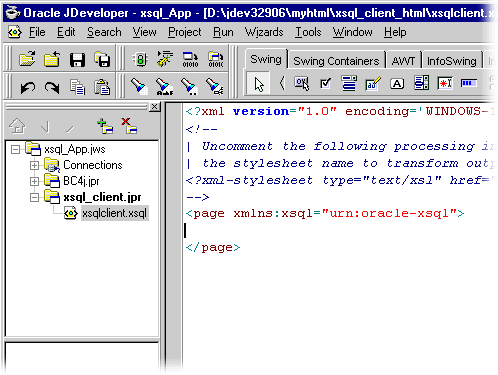Select the JCheckBox component

tap(325, 84)
